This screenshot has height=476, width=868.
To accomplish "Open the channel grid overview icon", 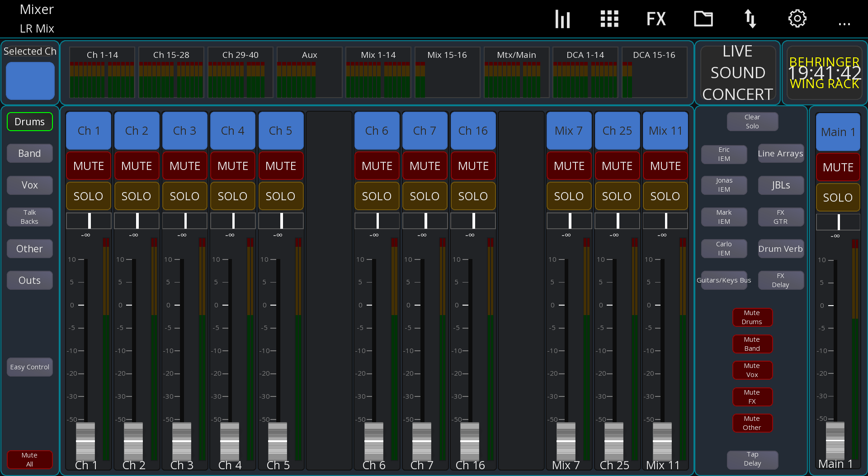I will tap(609, 19).
